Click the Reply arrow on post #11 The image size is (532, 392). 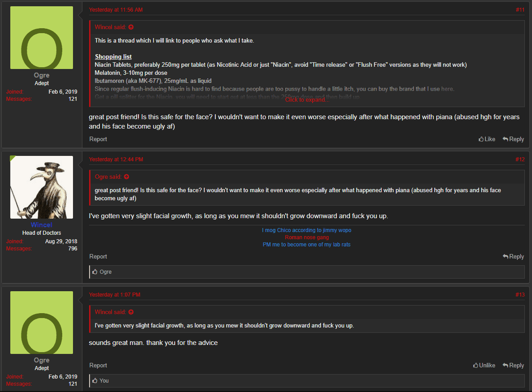505,139
